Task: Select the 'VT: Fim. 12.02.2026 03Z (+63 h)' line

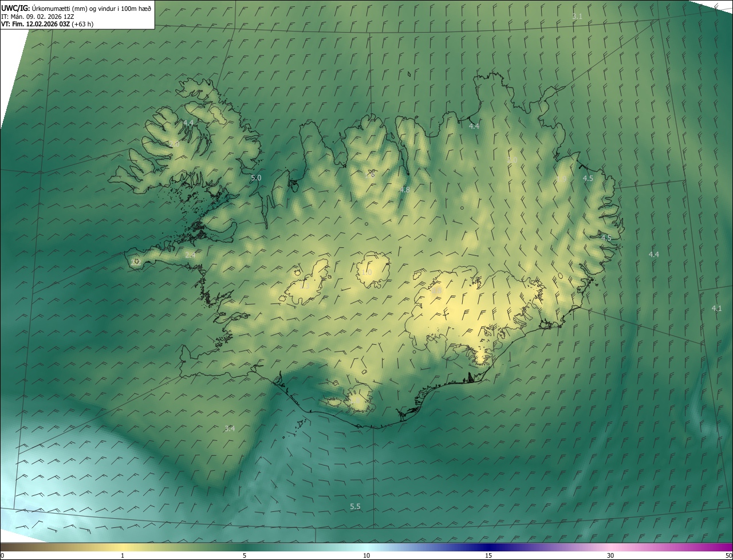Action: [x=47, y=24]
